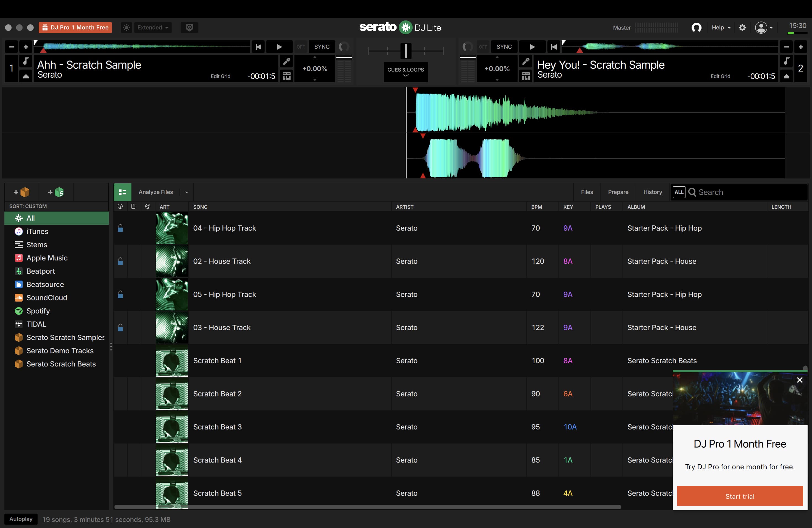
Task: Open the user account dropdown
Action: pos(764,28)
